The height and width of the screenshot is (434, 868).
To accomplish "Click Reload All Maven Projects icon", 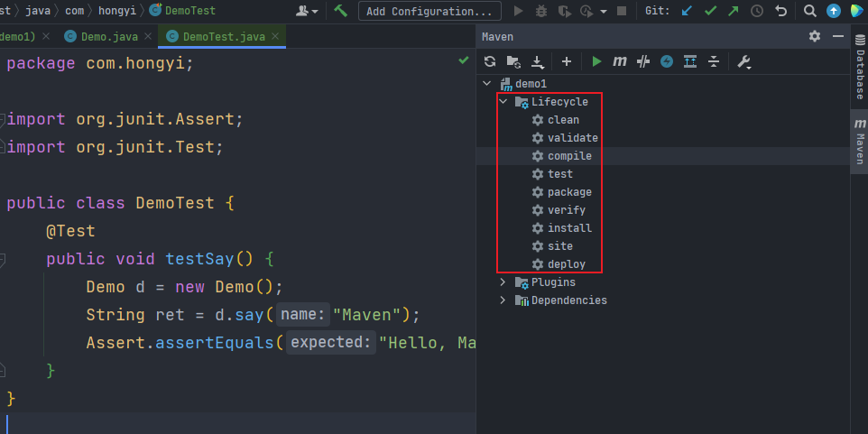I will (x=490, y=61).
